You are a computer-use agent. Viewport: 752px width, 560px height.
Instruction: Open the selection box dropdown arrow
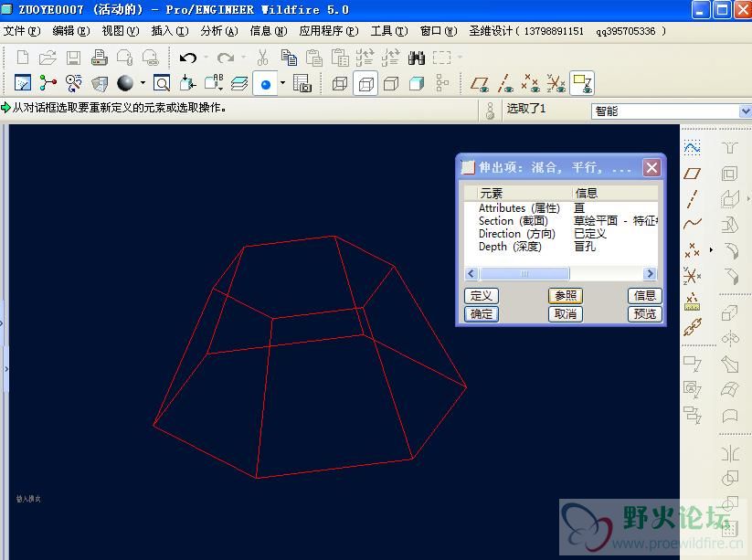[x=460, y=58]
